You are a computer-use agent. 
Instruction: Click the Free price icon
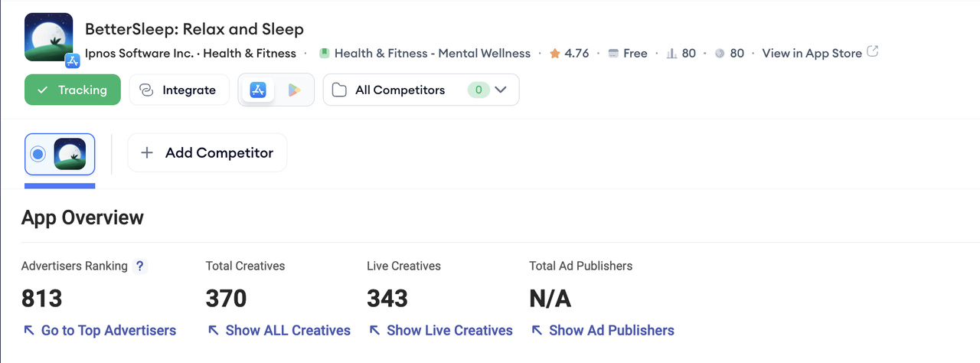tap(613, 53)
